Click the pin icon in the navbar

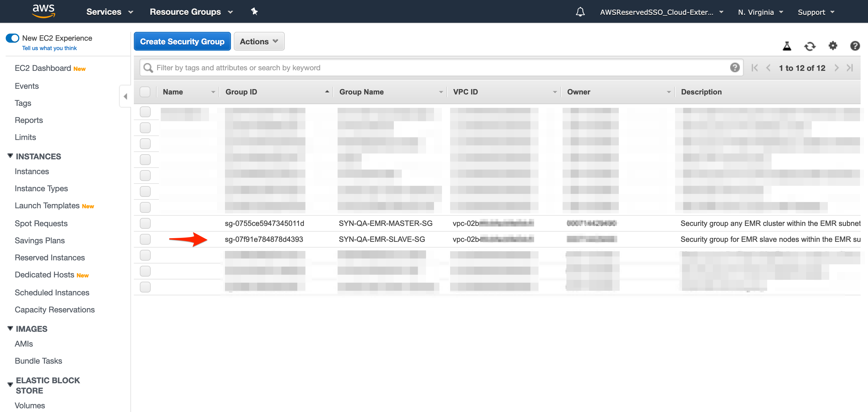(254, 11)
